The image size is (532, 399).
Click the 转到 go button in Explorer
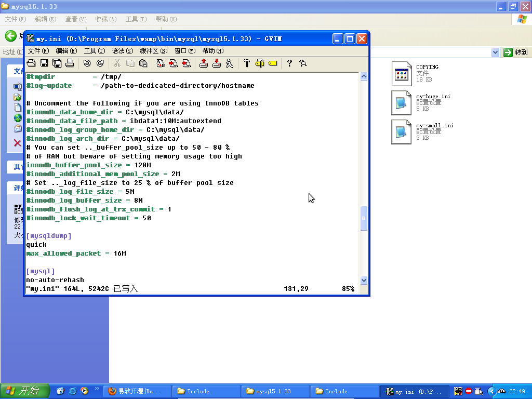coord(516,52)
